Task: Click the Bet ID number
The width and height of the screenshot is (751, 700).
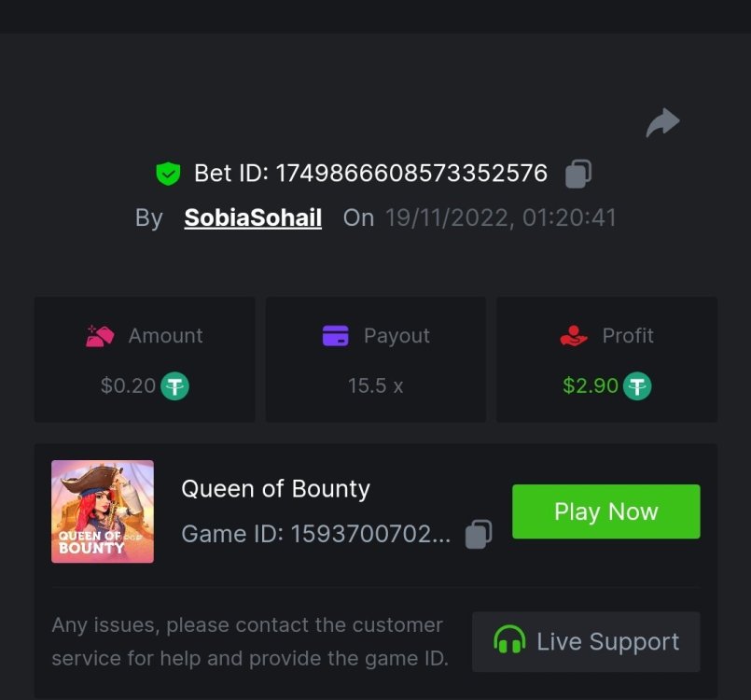Action: click(411, 173)
